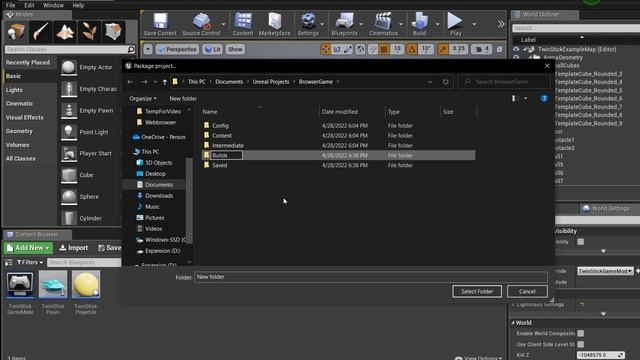Open Window menu
The height and width of the screenshot is (360, 640).
pyautogui.click(x=53, y=5)
